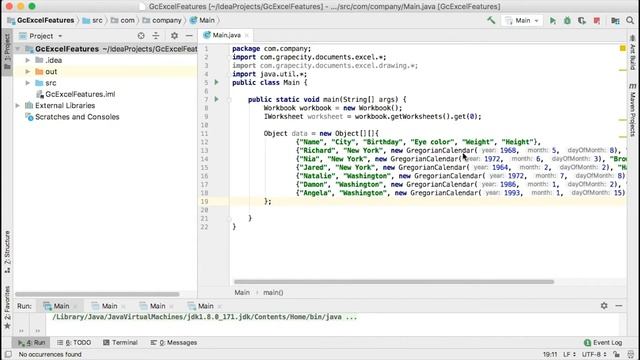640x360 pixels.
Task: Open the Project view selector dropdown
Action: (41, 36)
